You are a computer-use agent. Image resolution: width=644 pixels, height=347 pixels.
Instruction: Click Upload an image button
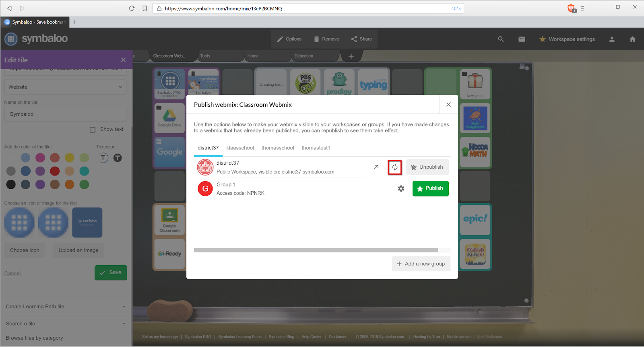click(78, 250)
